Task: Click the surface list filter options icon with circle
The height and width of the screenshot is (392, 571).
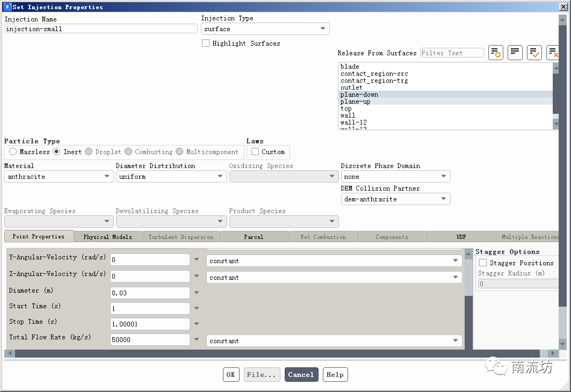Action: coord(496,53)
